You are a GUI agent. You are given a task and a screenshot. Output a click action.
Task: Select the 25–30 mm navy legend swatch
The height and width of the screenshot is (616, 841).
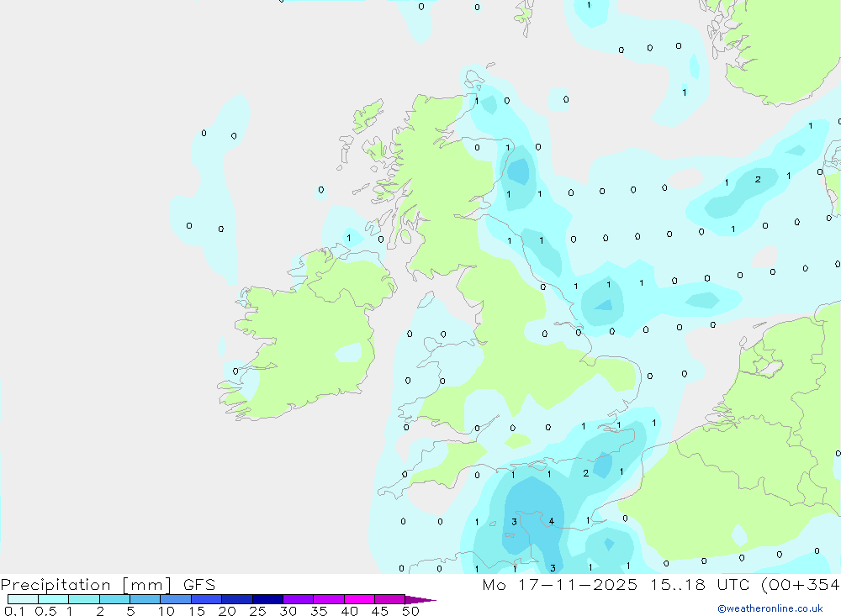[267, 599]
